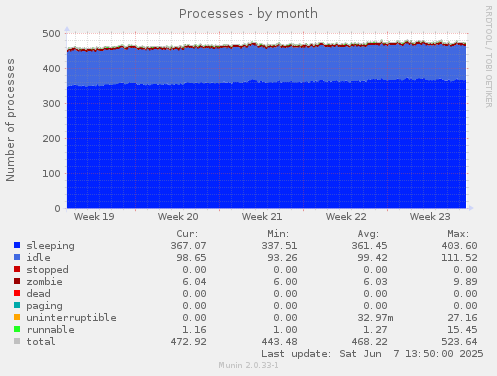Click the uninterruptible legend color swatch
497x376 pixels.
(x=17, y=317)
